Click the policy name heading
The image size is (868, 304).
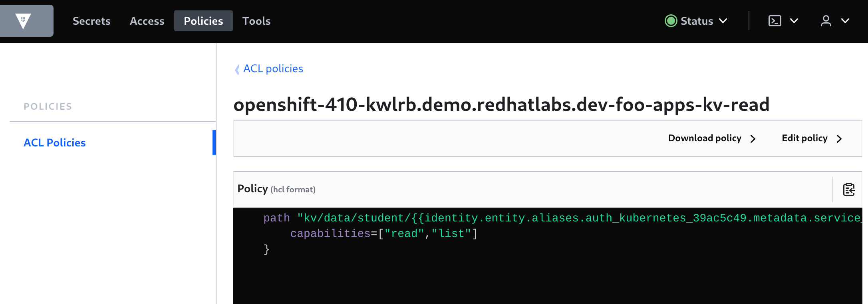(x=501, y=105)
